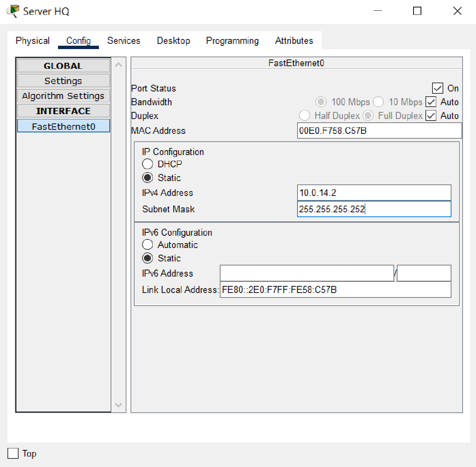Toggle the Port Status On checkbox
Viewport: 476px width, 467px height.
point(437,88)
